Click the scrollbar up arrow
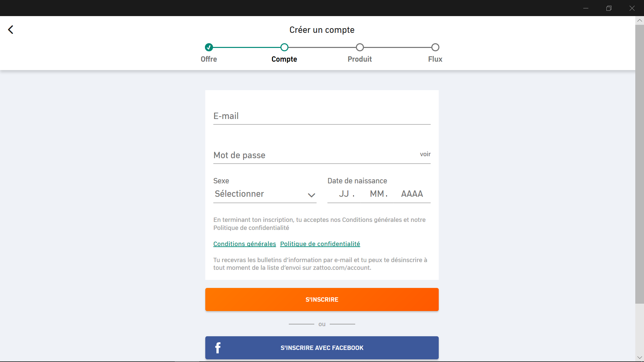 [640, 20]
